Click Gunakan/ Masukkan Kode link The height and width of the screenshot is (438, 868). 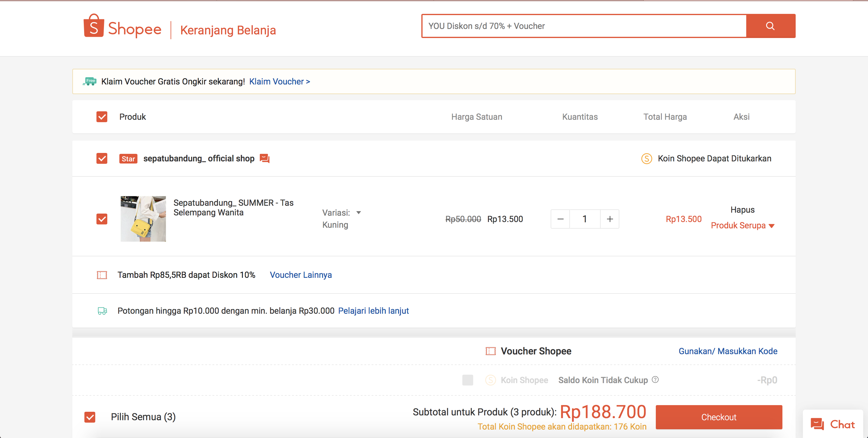pos(728,351)
